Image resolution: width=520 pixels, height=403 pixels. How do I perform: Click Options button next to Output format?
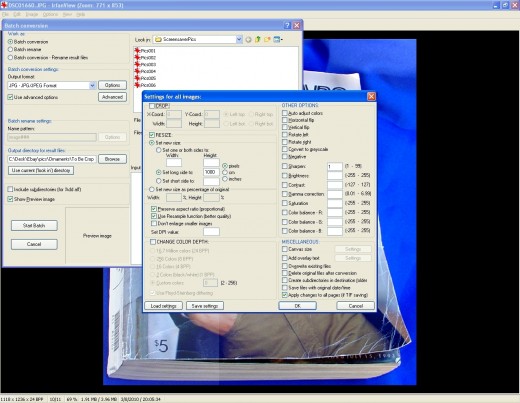pos(112,85)
